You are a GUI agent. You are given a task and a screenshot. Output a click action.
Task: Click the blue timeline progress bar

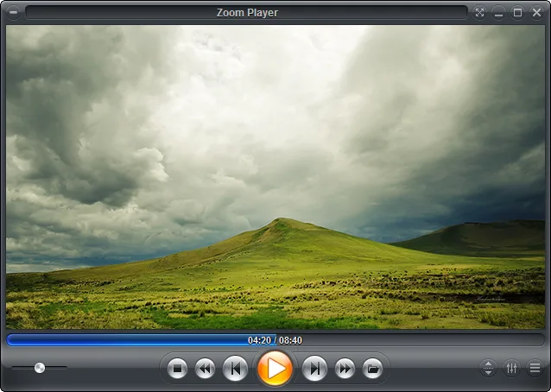(142, 340)
